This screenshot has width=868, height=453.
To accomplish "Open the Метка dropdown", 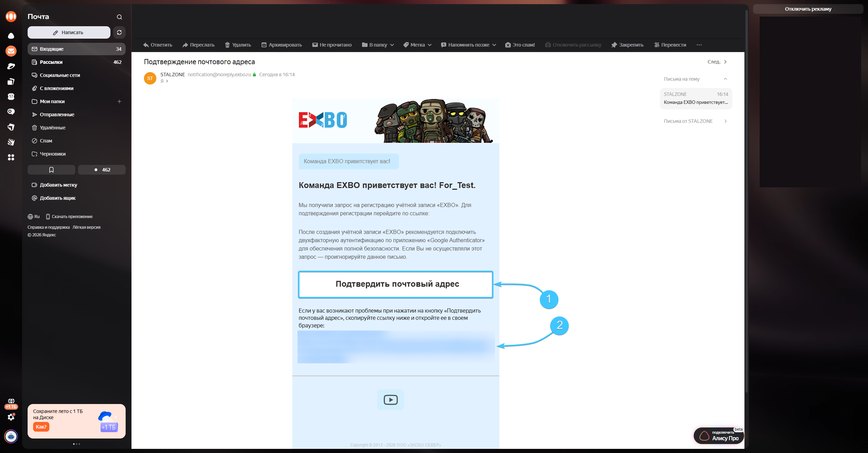I will 418,45.
